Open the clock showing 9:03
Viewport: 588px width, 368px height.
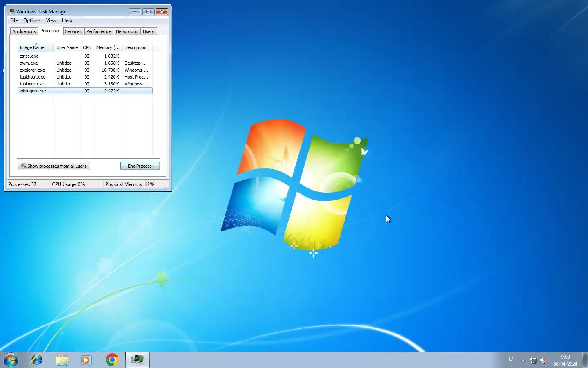pyautogui.click(x=565, y=360)
